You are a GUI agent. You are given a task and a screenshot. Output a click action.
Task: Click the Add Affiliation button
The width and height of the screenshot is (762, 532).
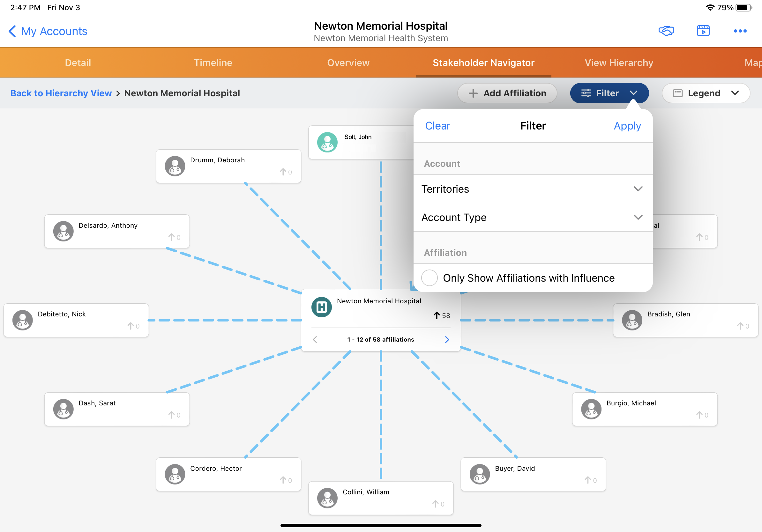tap(507, 93)
